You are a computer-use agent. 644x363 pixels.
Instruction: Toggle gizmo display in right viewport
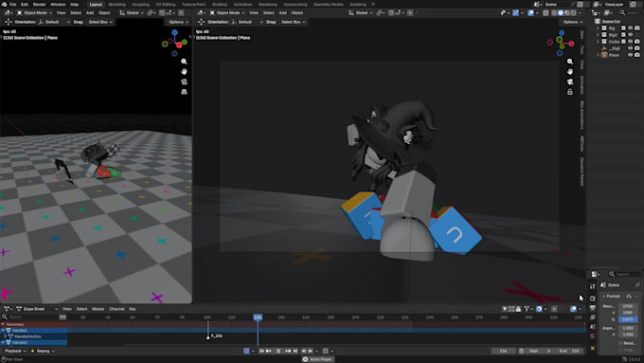point(515,12)
